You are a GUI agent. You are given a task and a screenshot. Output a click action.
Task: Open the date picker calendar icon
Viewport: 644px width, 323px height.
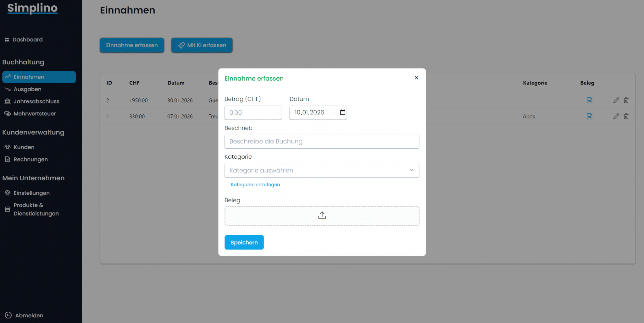click(x=342, y=112)
